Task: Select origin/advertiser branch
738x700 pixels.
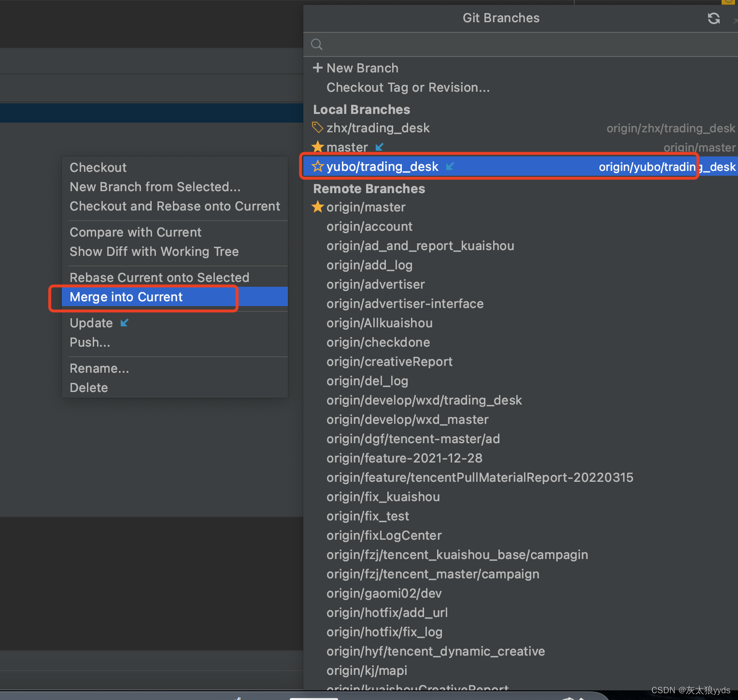Action: click(376, 284)
